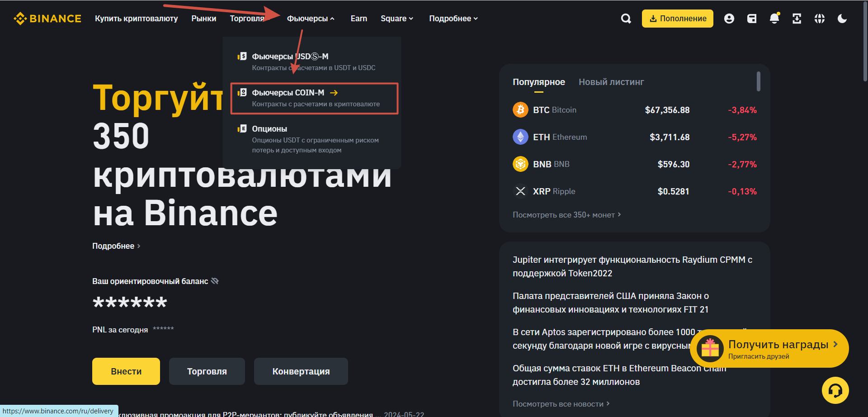
Task: Open the search magnifier icon
Action: [626, 19]
